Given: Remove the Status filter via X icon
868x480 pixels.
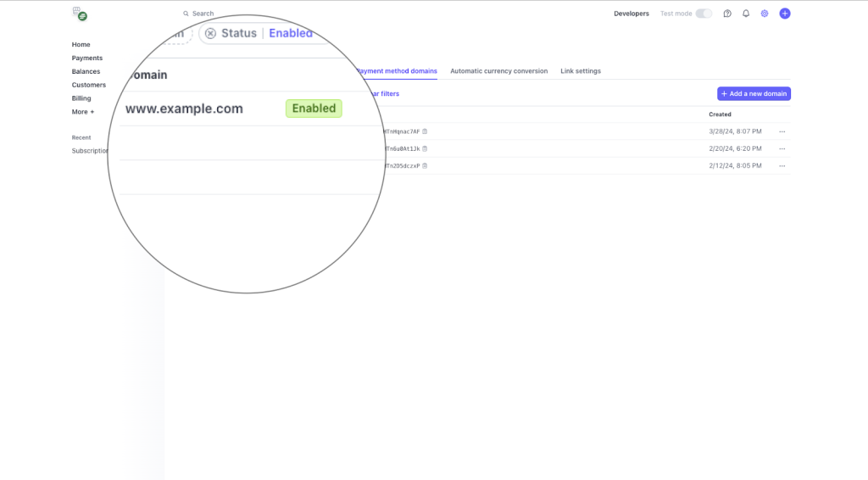Looking at the screenshot, I should 210,34.
